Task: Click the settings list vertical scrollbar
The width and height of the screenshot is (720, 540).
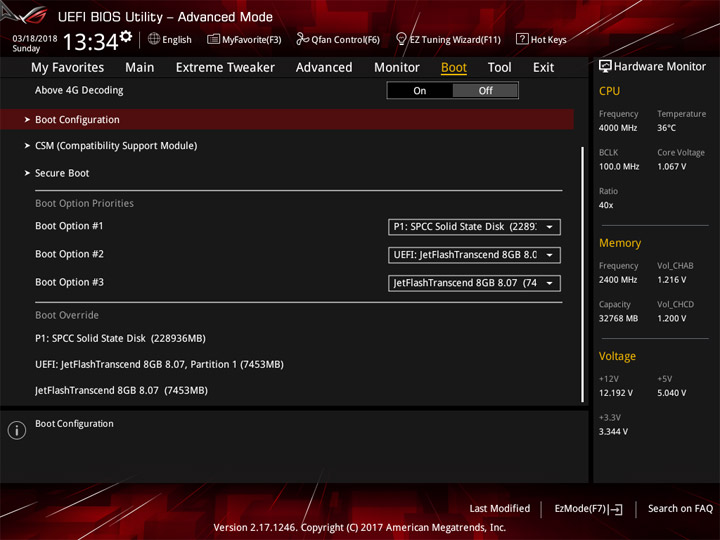Action: (x=583, y=275)
